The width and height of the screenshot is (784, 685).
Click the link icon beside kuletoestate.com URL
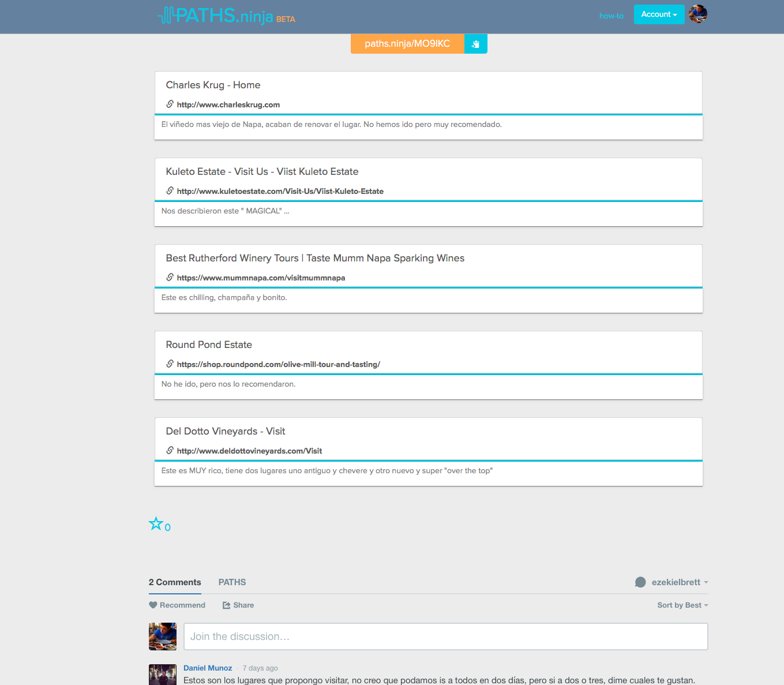coord(170,190)
